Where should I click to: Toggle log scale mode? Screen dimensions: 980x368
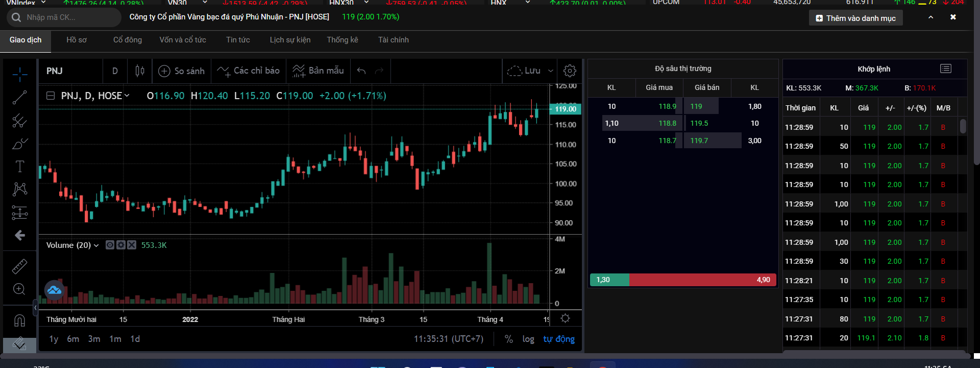(x=528, y=339)
